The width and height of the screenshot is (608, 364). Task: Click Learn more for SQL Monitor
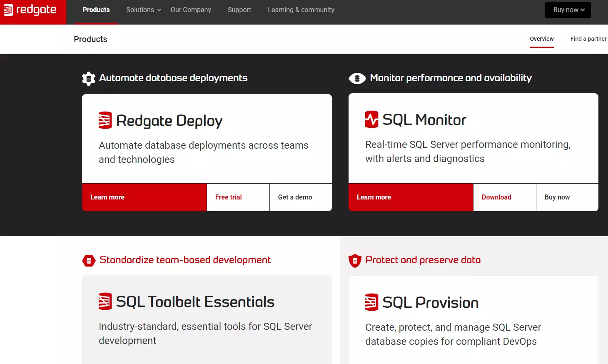click(x=411, y=197)
